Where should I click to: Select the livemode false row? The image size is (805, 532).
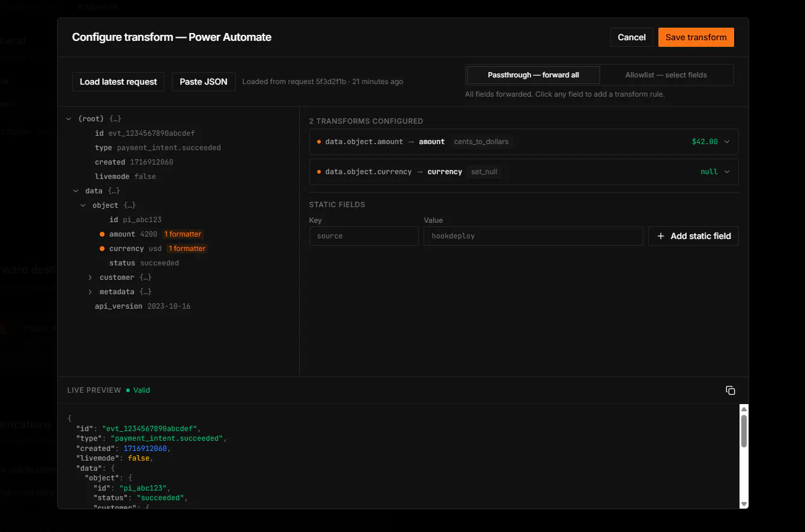coord(126,177)
